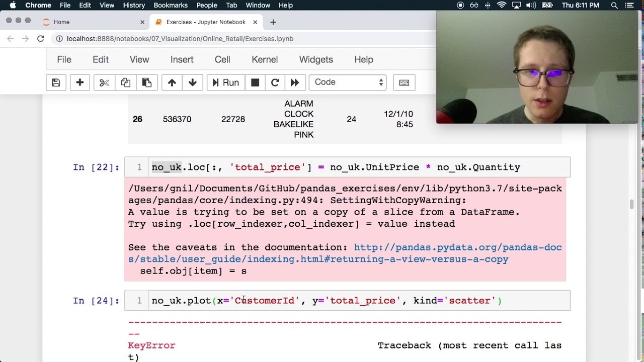This screenshot has height=362, width=644.
Task: Open the Apple menu
Action: (13, 5)
